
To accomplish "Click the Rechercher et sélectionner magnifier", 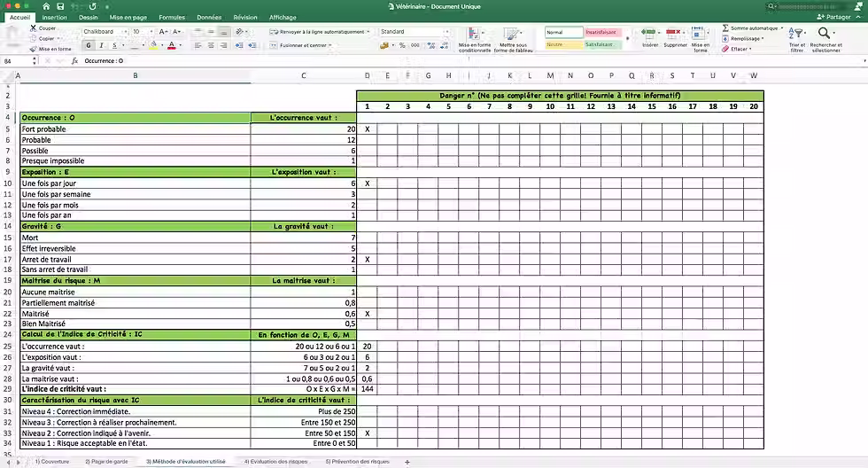I will (825, 33).
